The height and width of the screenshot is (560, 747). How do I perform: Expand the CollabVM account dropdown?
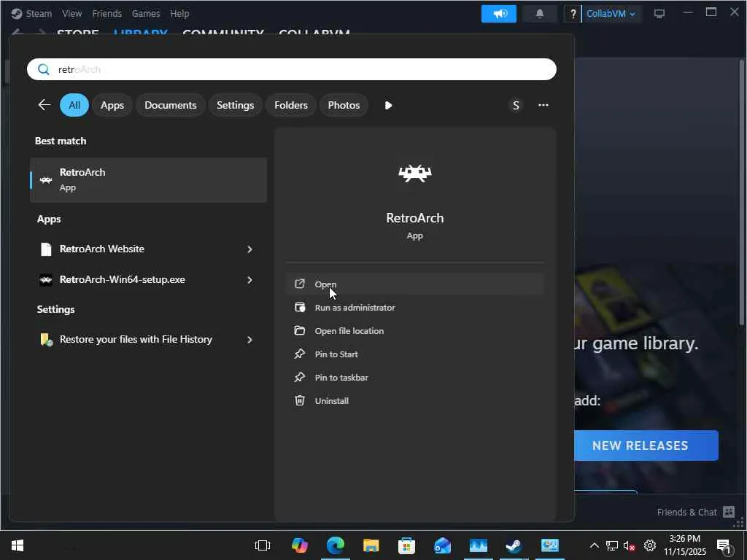click(x=611, y=14)
